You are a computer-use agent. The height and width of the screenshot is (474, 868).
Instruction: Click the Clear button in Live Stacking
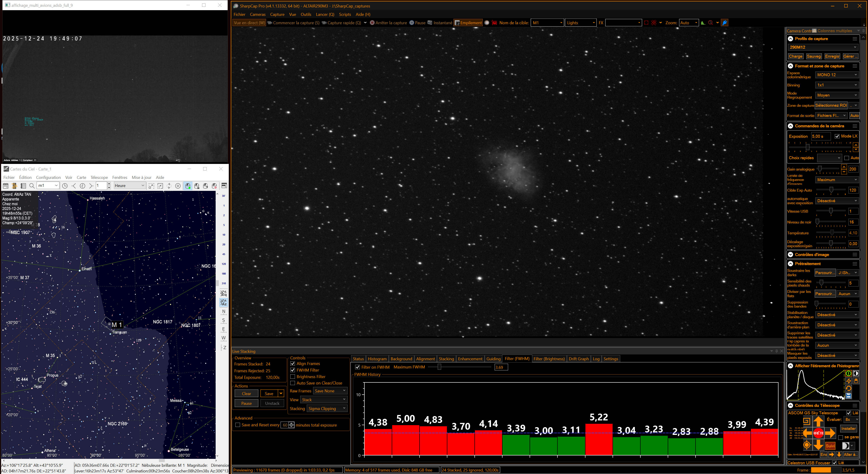(246, 393)
